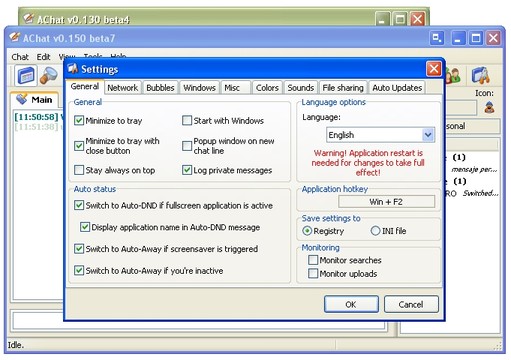Maximize the AChat v0.150 beta7 window

476,38
